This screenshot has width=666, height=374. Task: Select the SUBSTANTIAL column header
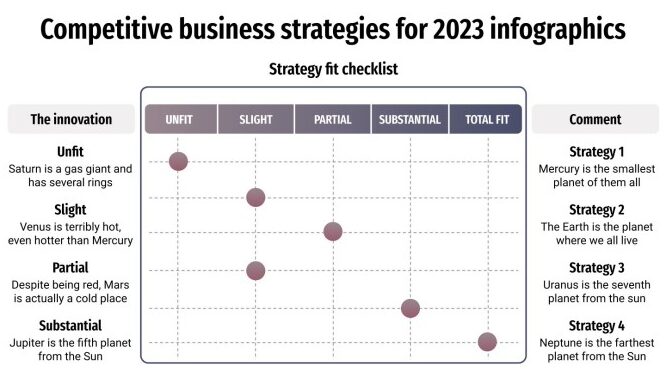(x=410, y=119)
